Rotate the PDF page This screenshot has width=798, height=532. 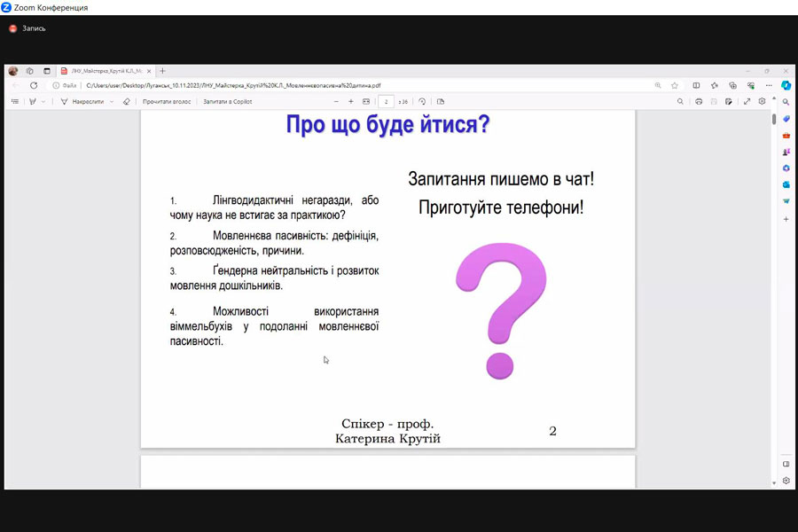point(423,102)
